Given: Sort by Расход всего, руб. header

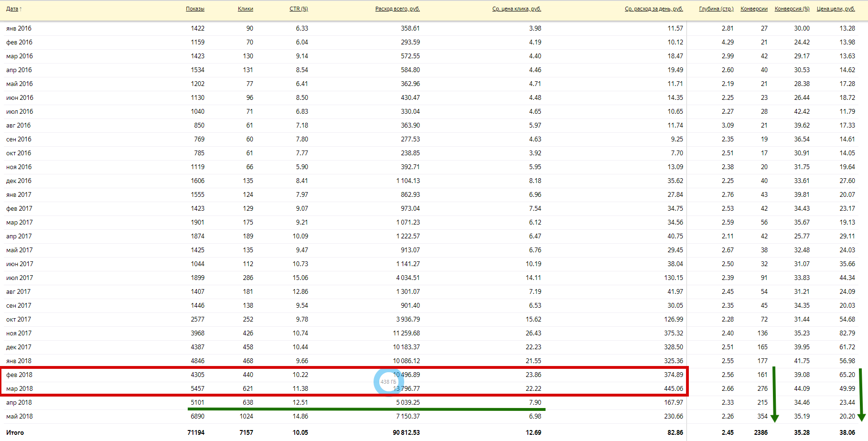Looking at the screenshot, I should 397,9.
